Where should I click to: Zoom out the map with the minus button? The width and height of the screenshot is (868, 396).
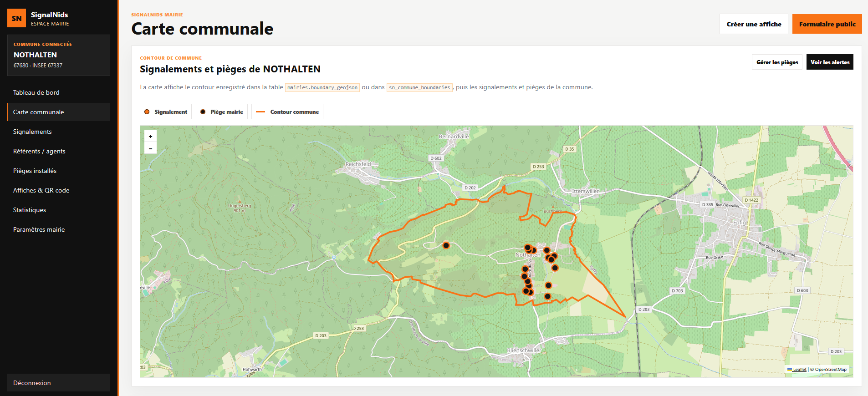150,148
